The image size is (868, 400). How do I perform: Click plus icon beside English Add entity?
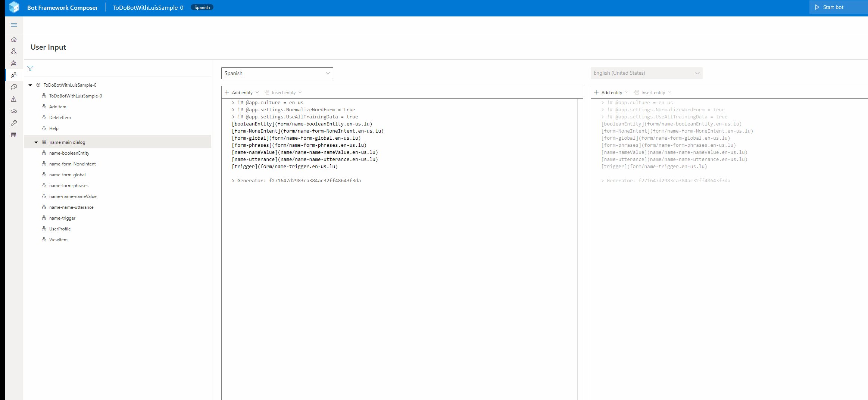[x=596, y=92]
